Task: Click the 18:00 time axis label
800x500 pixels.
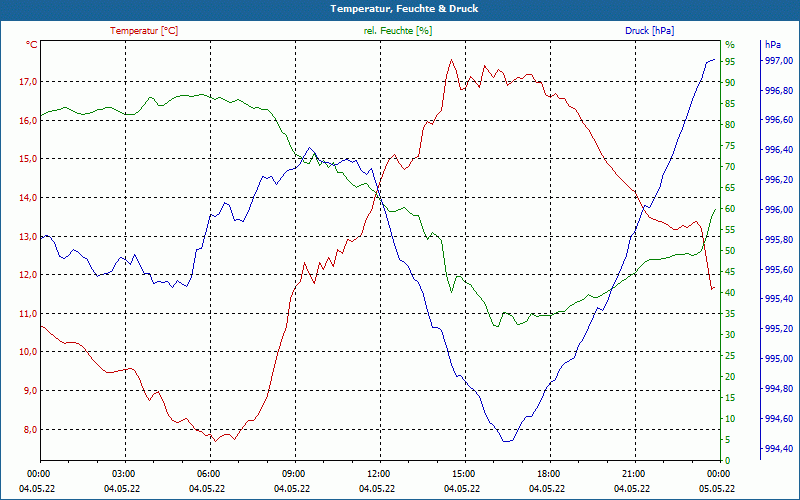Action: click(548, 473)
